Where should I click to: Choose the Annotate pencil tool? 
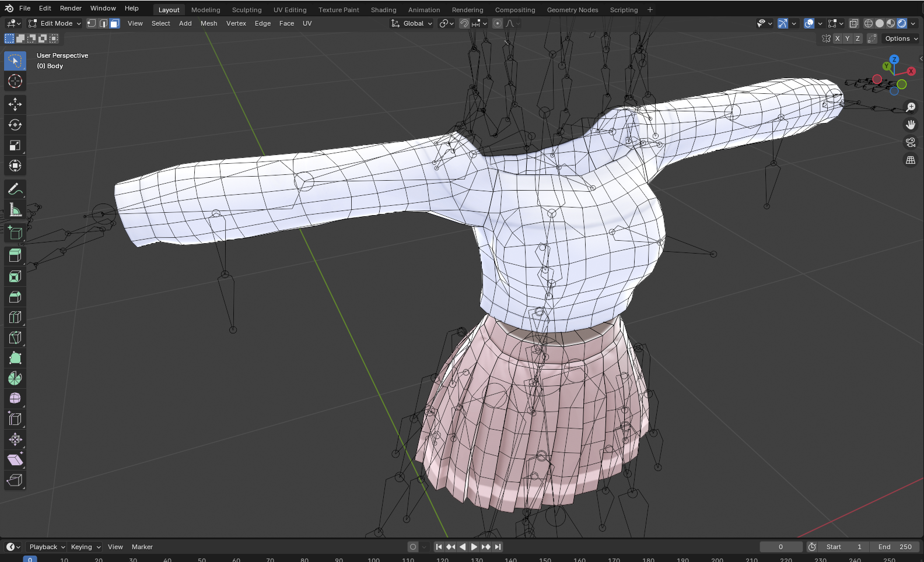tap(15, 189)
